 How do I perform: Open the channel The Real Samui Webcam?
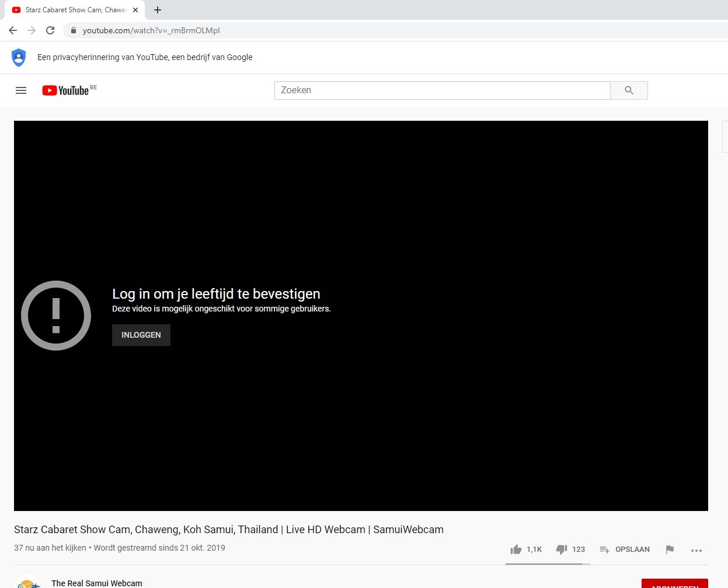(x=96, y=583)
